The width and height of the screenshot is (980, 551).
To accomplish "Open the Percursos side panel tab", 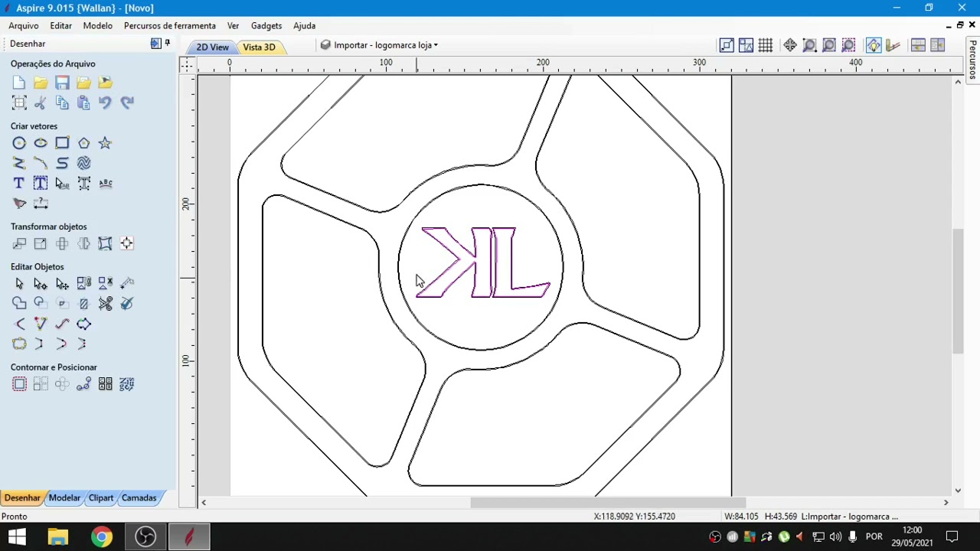I will click(x=973, y=60).
